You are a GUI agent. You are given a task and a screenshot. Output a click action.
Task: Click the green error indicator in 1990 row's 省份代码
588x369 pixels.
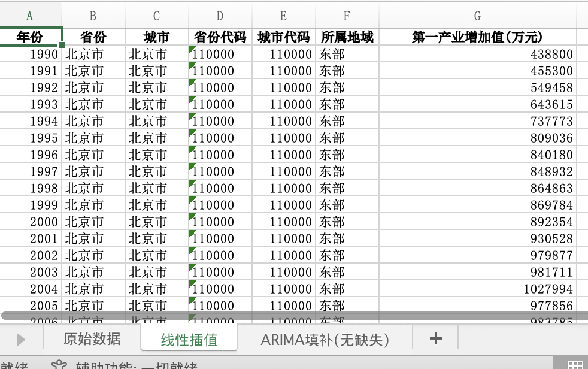click(x=192, y=49)
